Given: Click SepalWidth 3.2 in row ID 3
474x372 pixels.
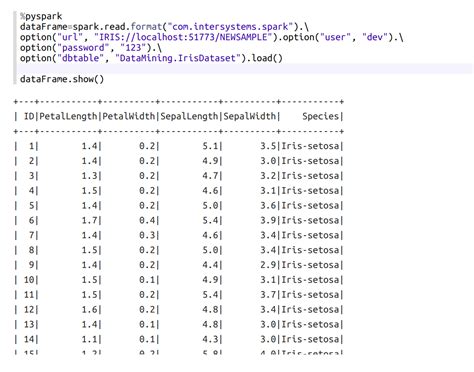Looking at the screenshot, I should pyautogui.click(x=268, y=176).
